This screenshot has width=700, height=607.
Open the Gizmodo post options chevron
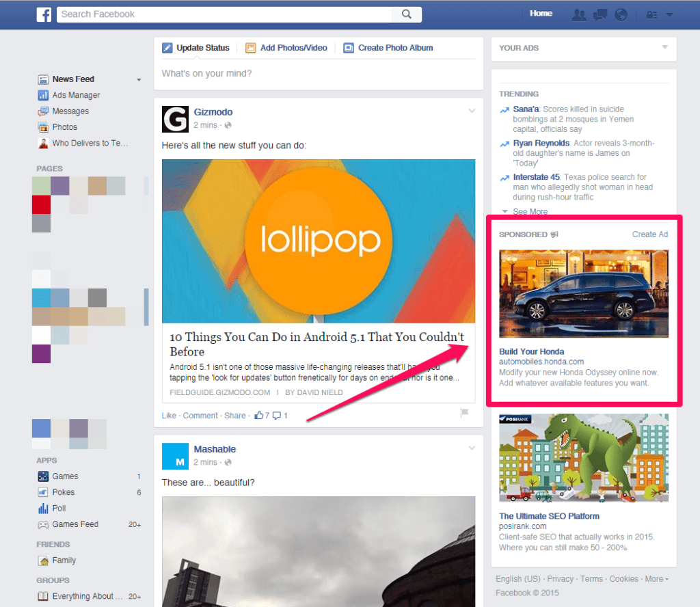(x=471, y=111)
